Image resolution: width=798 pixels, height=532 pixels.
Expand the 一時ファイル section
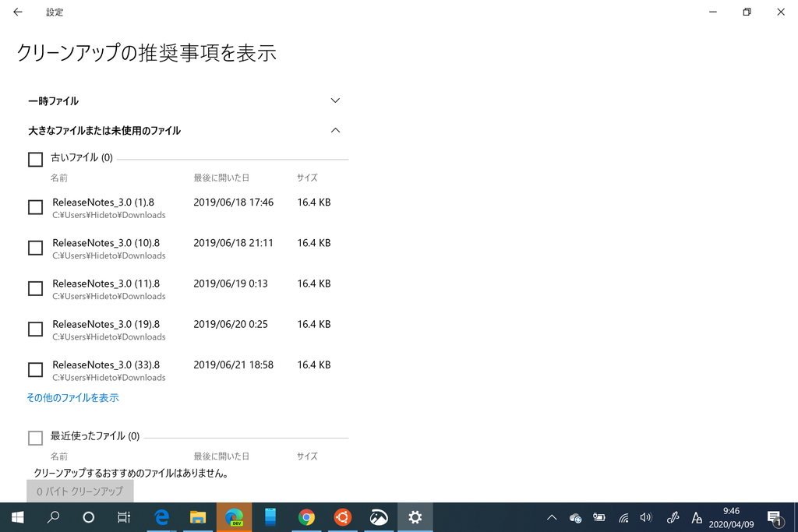click(335, 100)
